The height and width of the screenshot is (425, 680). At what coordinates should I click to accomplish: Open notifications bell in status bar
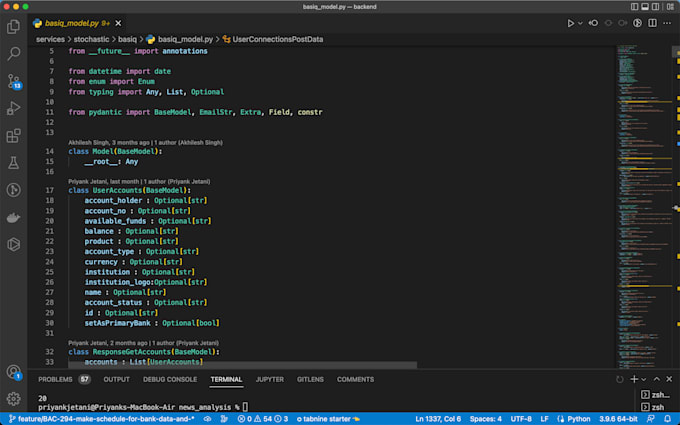[x=667, y=419]
